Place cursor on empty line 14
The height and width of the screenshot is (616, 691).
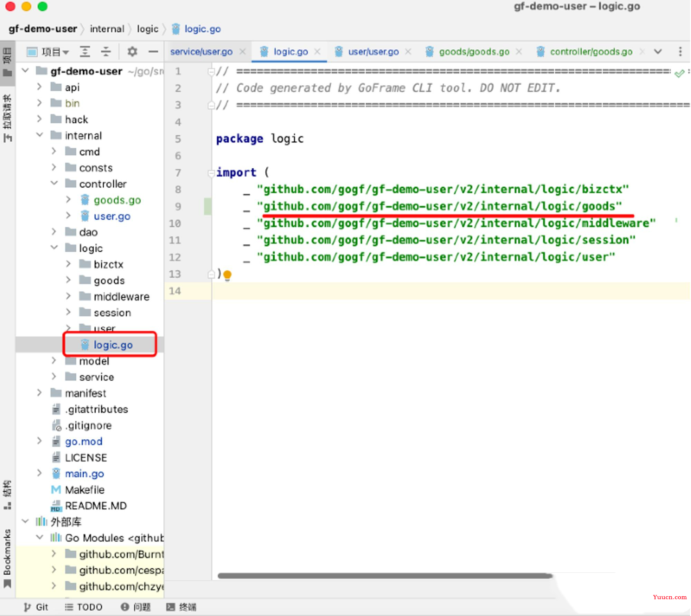451,291
